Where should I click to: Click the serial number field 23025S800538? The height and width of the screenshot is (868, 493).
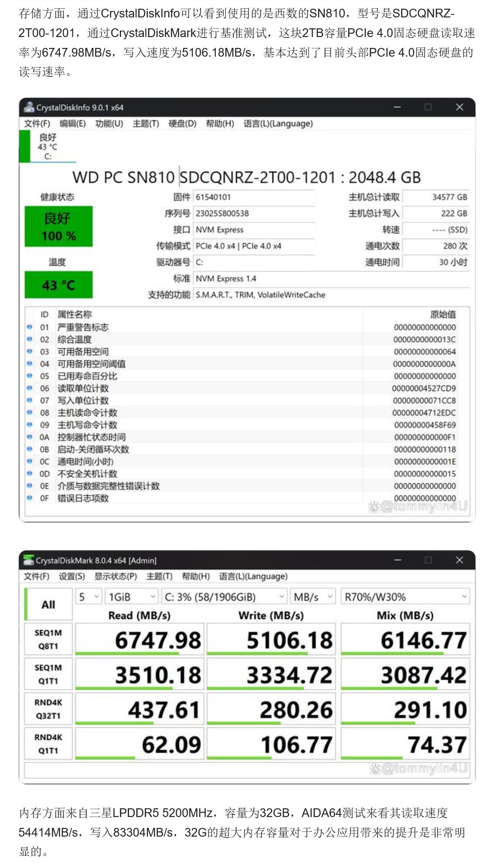coord(254,214)
